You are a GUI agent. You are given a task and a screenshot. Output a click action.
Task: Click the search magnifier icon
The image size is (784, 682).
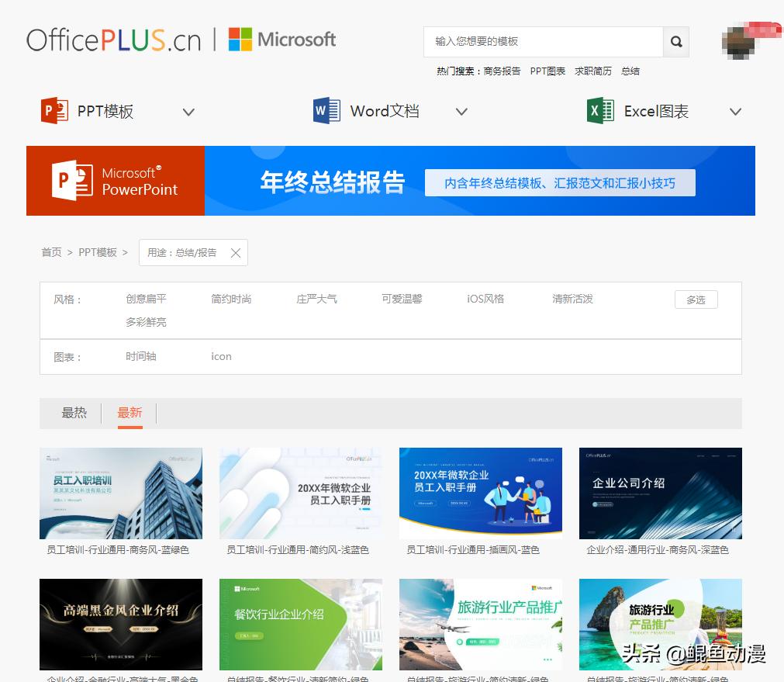(676, 42)
